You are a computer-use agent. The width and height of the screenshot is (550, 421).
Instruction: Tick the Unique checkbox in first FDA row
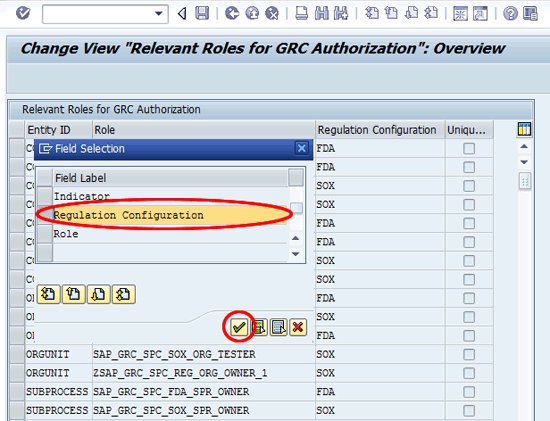click(469, 148)
